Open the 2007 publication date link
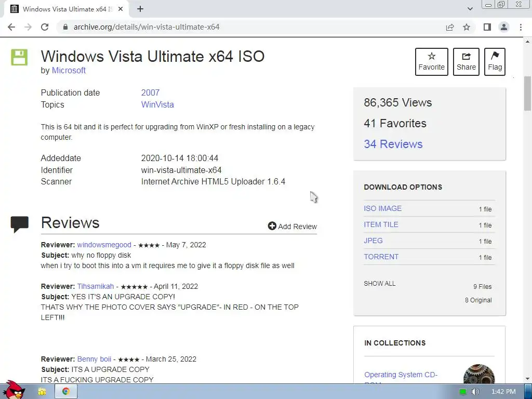Image resolution: width=532 pixels, height=399 pixels. (150, 92)
